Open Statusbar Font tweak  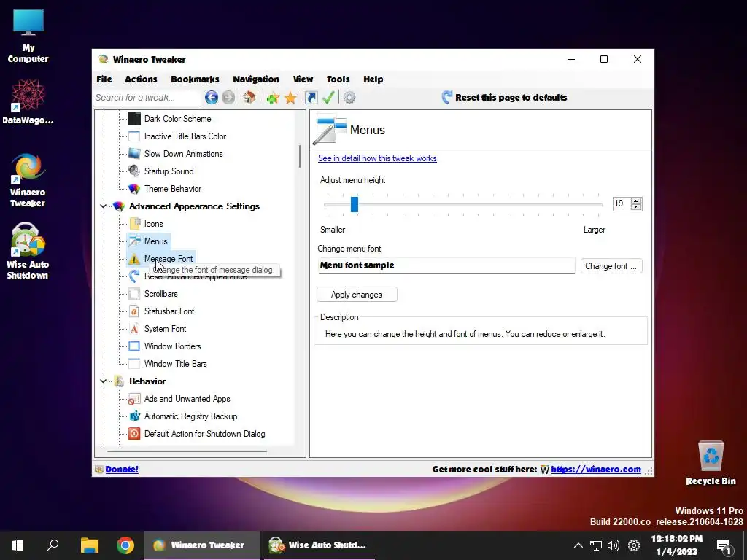pos(169,311)
